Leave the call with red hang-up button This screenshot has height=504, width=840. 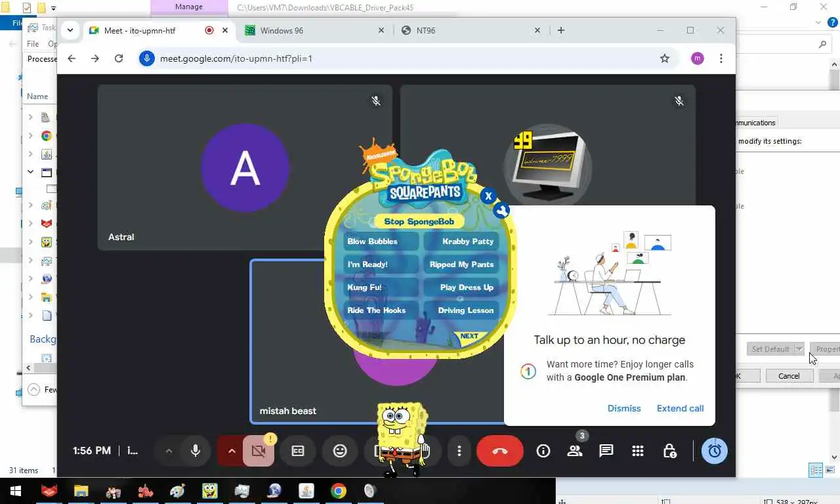(x=500, y=451)
